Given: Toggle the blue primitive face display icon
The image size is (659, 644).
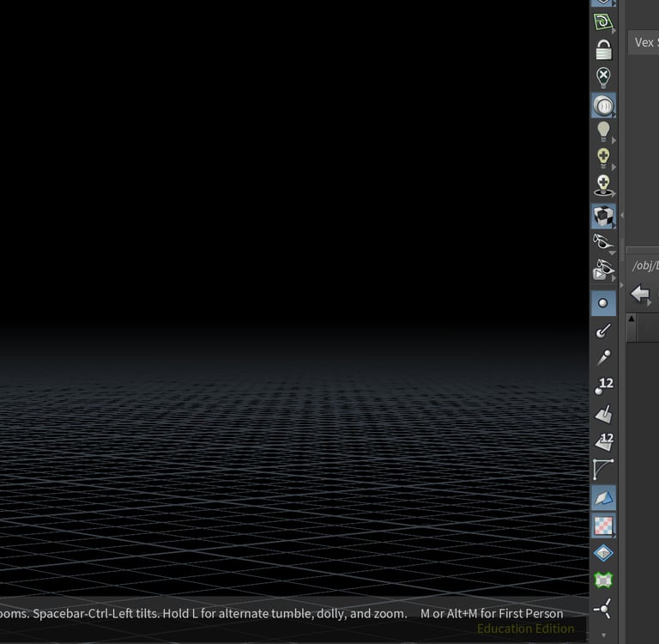Looking at the screenshot, I should click(x=603, y=498).
